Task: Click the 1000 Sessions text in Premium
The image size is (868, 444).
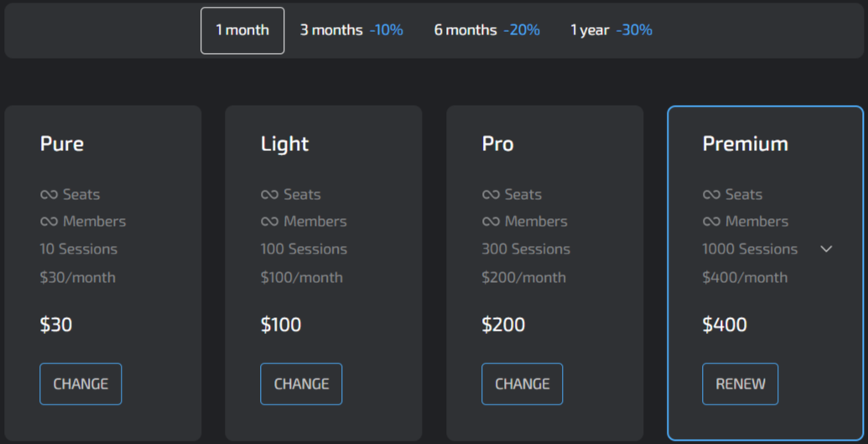Action: click(750, 249)
